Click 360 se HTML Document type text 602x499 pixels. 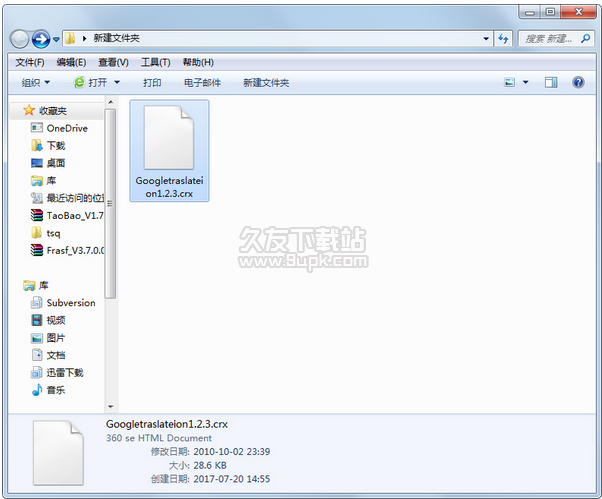(x=159, y=438)
